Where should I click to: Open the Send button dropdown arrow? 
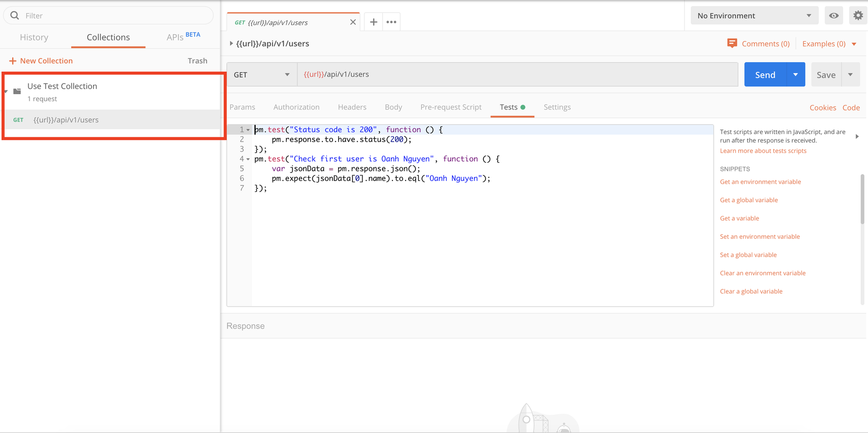click(x=796, y=75)
